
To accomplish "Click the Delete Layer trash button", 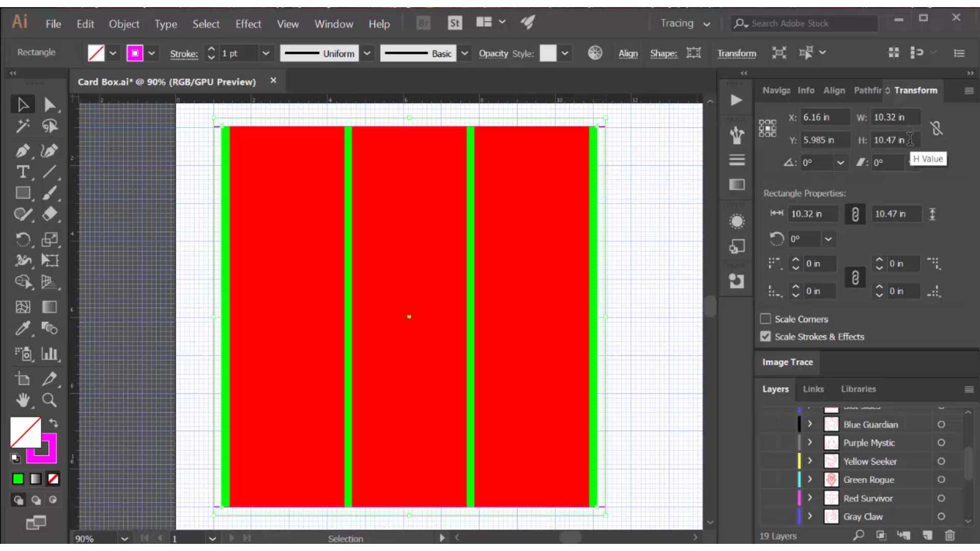I will click(950, 536).
